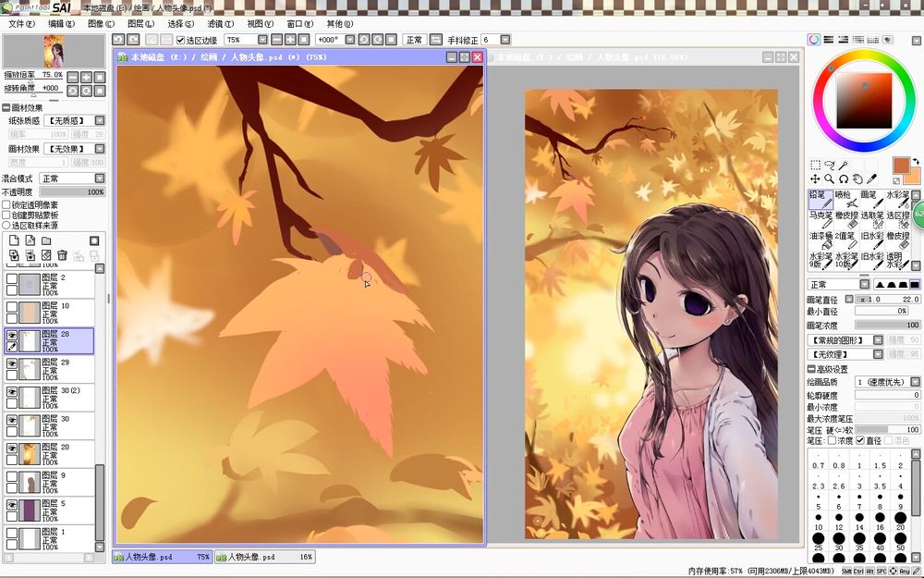Screen dimensions: 924x578
Task: Hide layer 图层 28 via eye icon
Action: pyautogui.click(x=12, y=335)
